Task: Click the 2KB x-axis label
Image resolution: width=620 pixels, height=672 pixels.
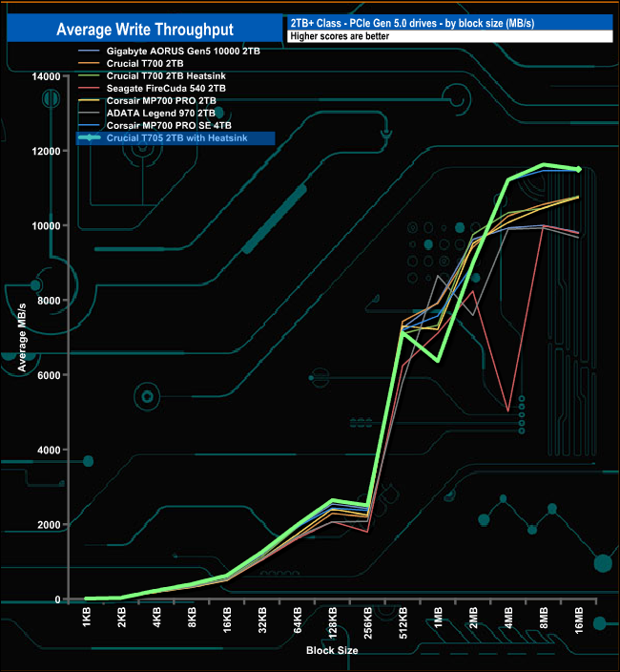Action: (122, 618)
